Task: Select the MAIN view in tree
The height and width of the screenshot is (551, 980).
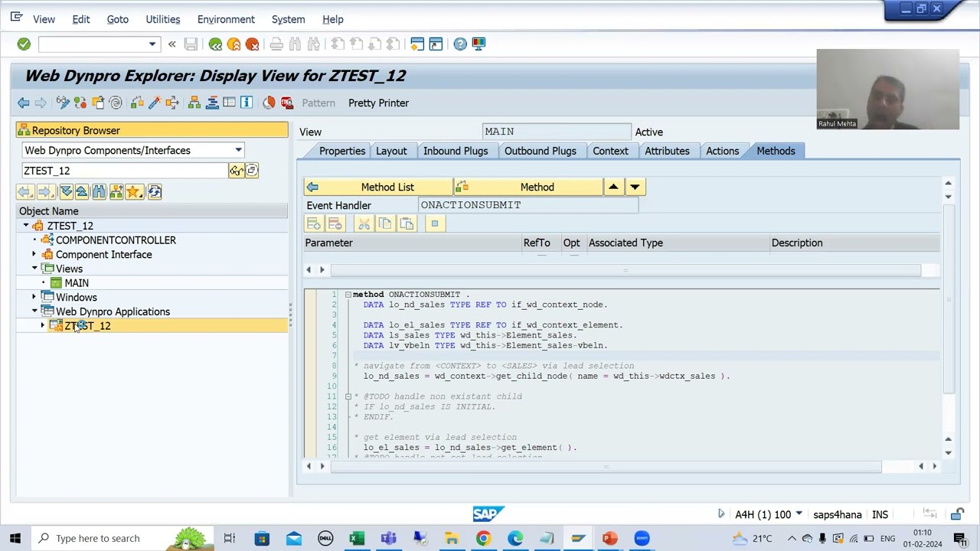Action: coord(77,283)
